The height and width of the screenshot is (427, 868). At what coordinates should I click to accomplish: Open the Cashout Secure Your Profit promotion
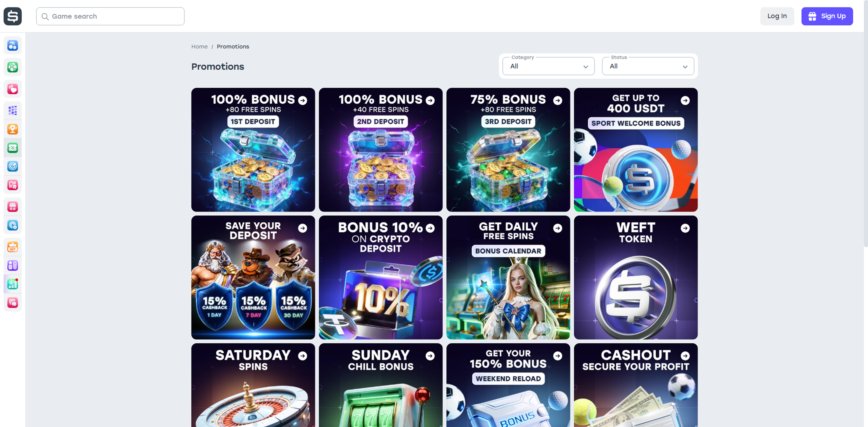tap(636, 385)
